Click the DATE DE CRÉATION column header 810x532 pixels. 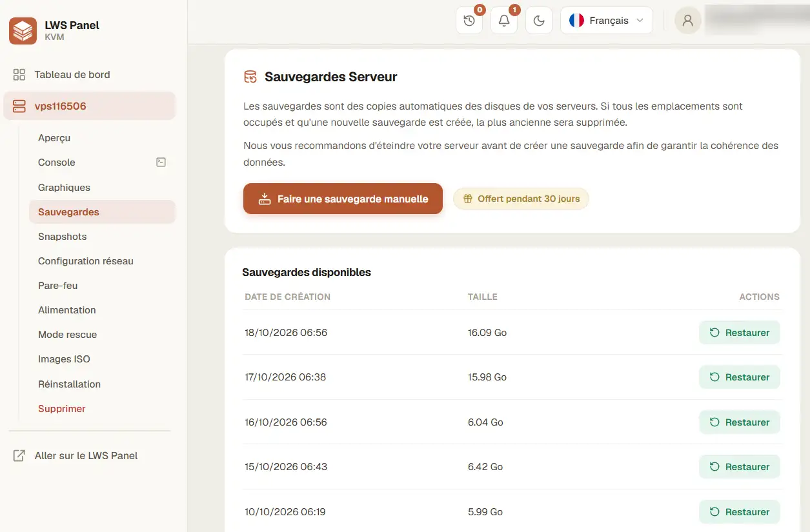click(288, 297)
